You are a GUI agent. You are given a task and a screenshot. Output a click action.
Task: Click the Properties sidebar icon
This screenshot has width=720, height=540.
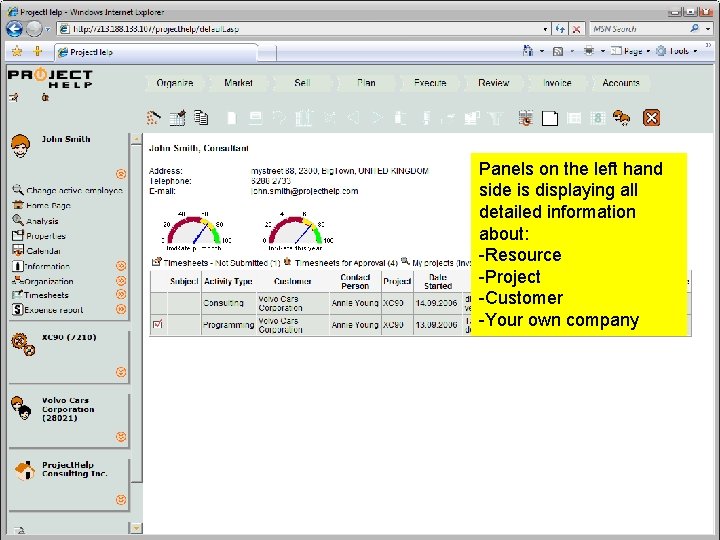(x=18, y=236)
